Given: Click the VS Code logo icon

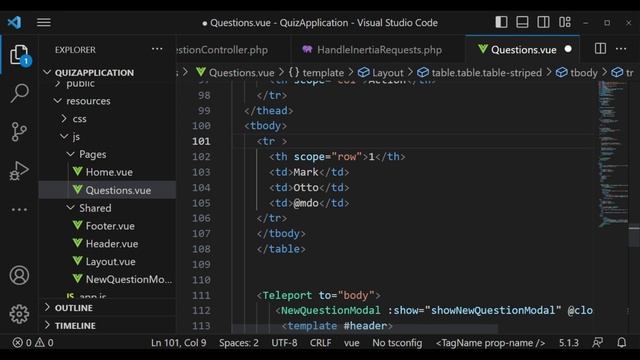Looking at the screenshot, I should click(14, 22).
